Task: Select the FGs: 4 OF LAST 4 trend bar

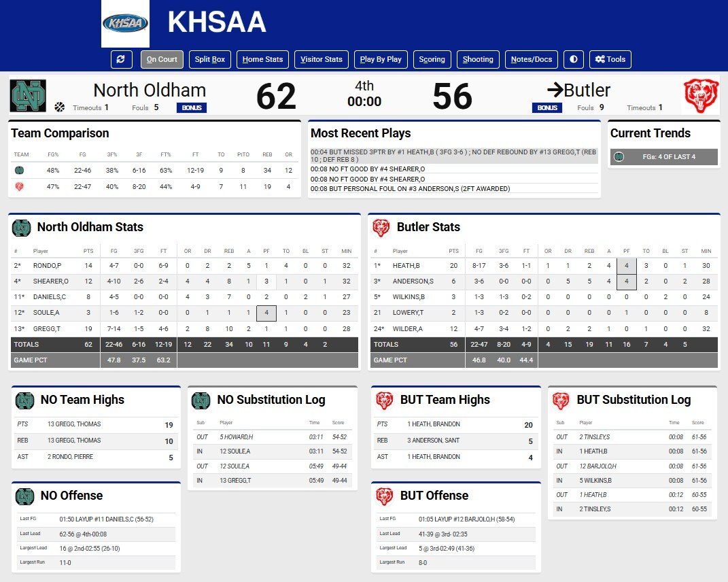Action: (x=664, y=157)
